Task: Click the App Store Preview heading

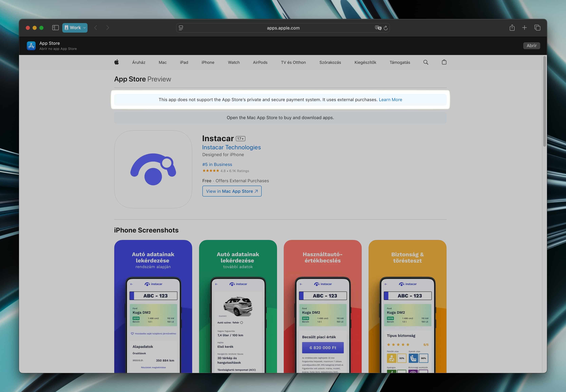Action: [x=142, y=79]
